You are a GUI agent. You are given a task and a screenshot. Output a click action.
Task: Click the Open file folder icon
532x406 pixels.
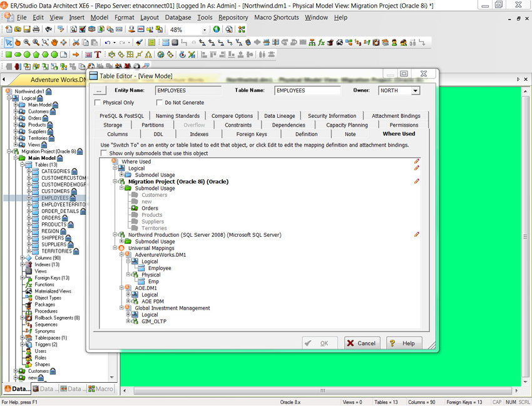pos(18,29)
